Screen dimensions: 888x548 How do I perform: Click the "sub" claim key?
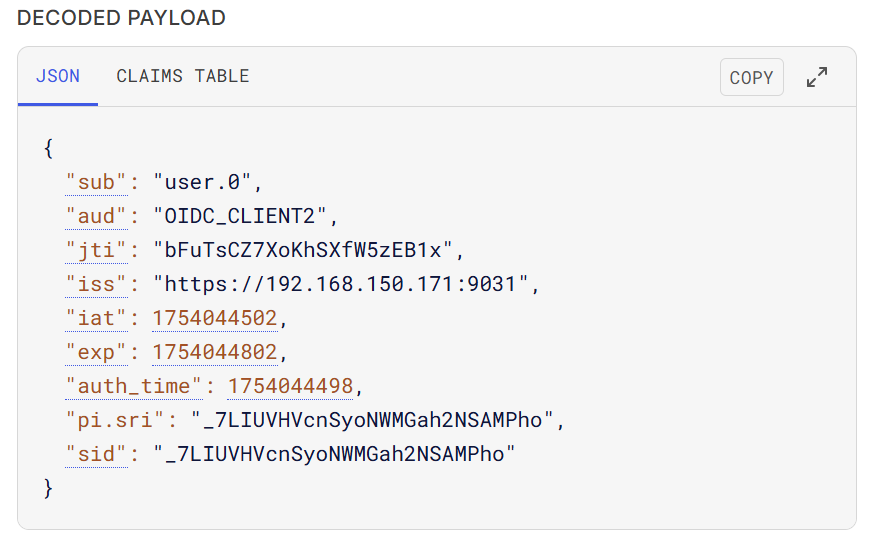[x=96, y=182]
